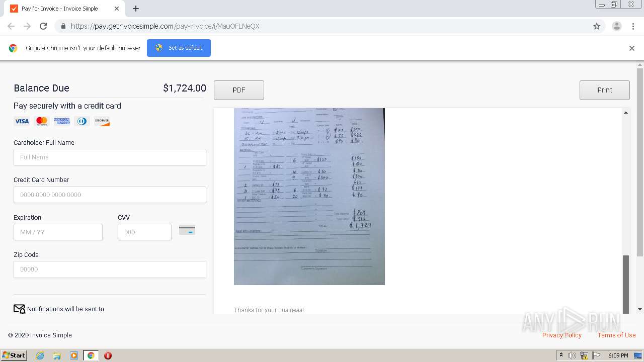Image resolution: width=644 pixels, height=362 pixels.
Task: Dismiss the default browser notification bar
Action: [x=632, y=48]
